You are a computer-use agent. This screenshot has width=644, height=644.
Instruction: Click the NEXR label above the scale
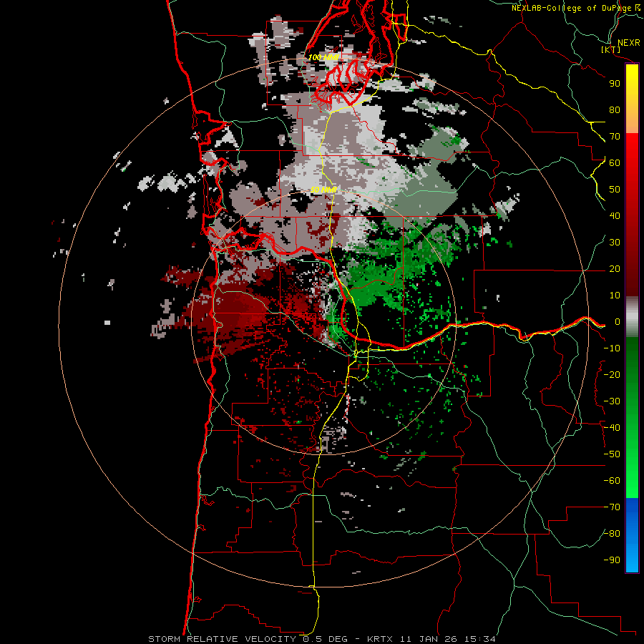[628, 42]
